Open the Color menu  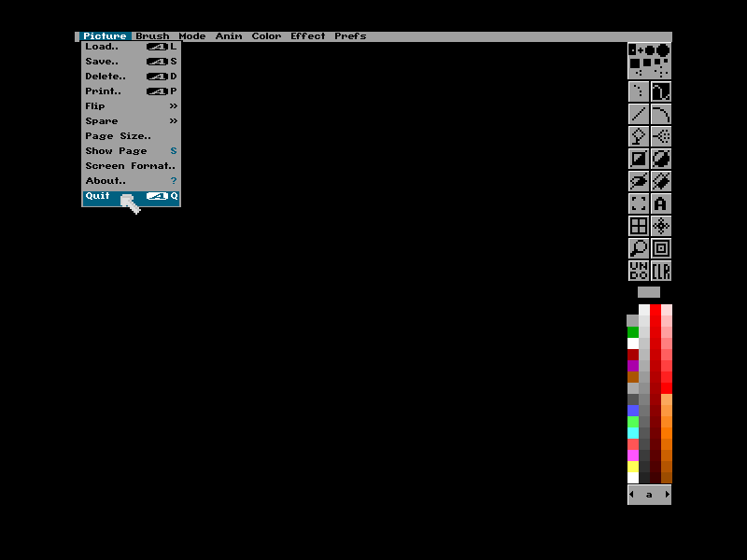tap(266, 36)
